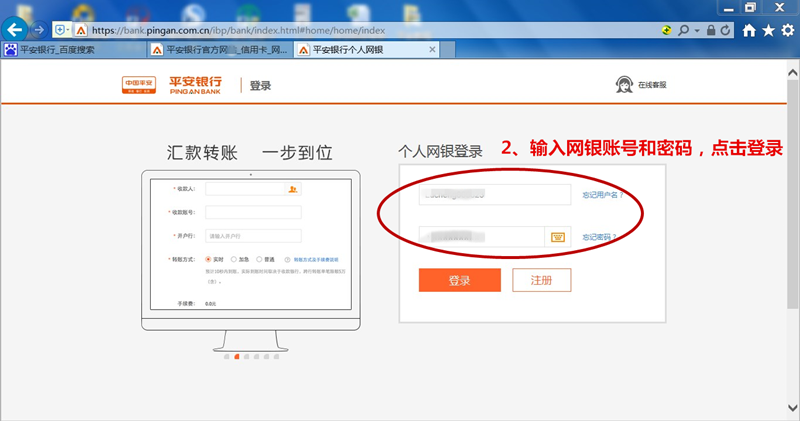The image size is (800, 421).
Task: Open the security shield icon in address bar
Action: point(60,30)
